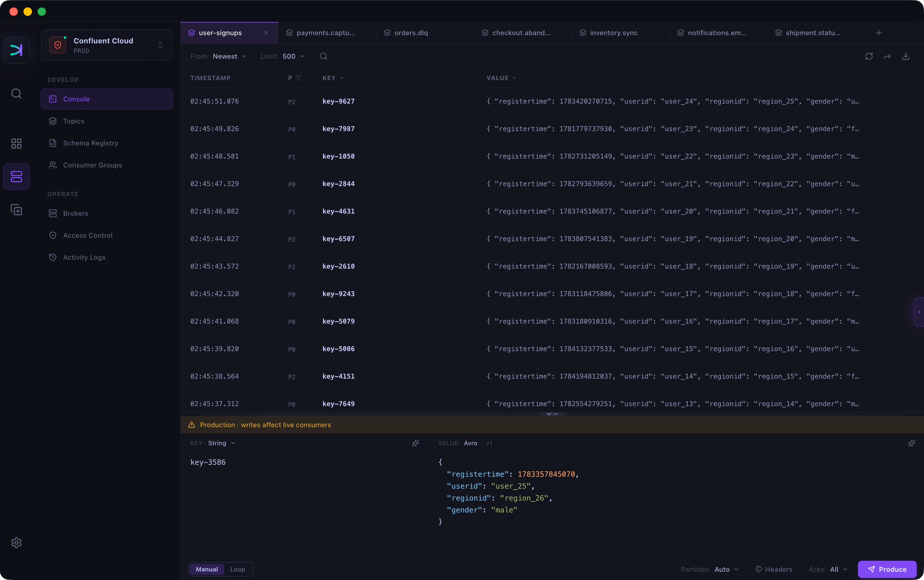The image size is (924, 580).
Task: Open Activity Logs in the sidebar
Action: pyautogui.click(x=107, y=257)
